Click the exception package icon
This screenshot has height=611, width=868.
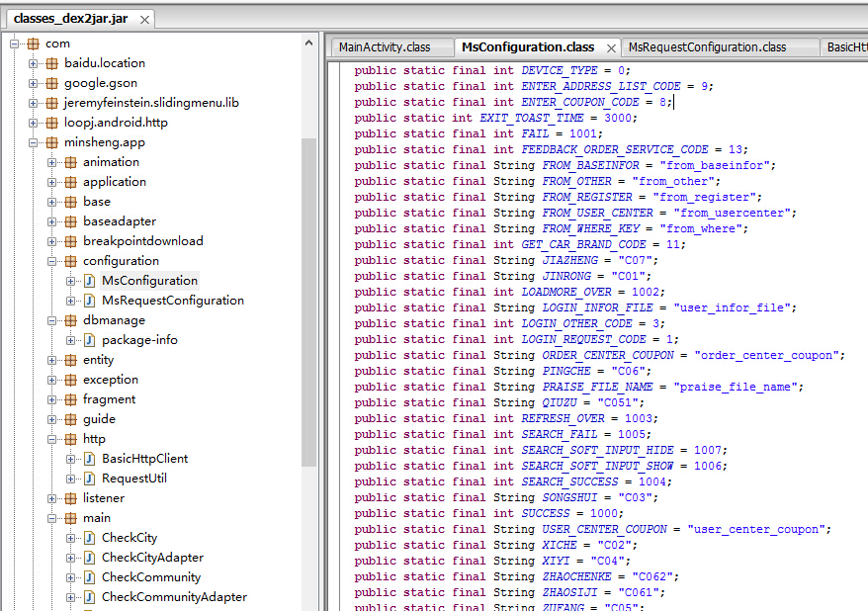click(71, 381)
